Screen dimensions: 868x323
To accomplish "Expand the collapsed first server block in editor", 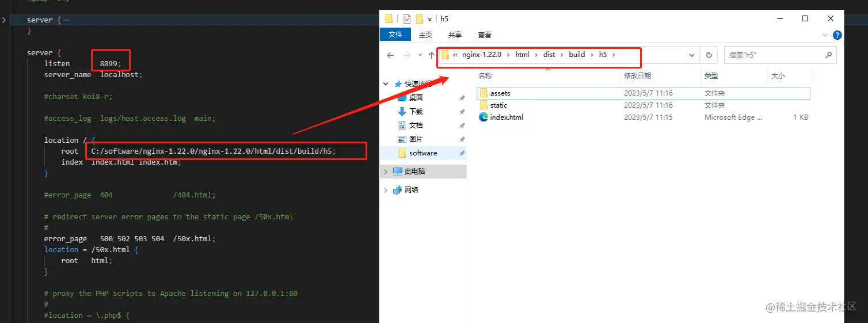I will click(x=4, y=20).
